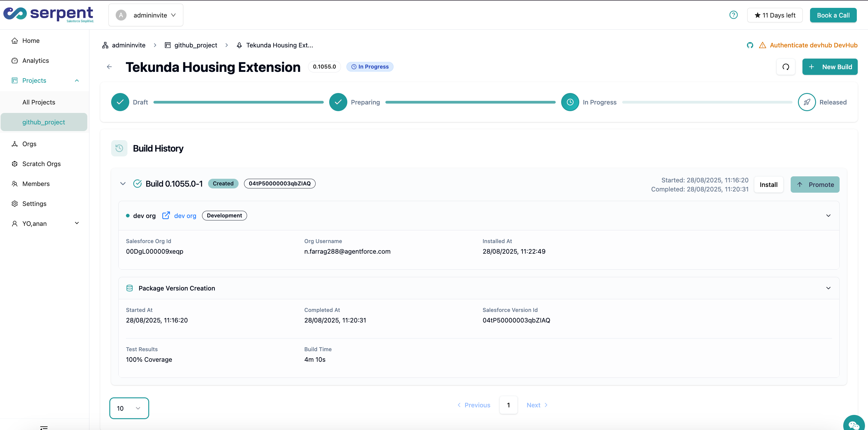
Task: Open the page size 10 dropdown
Action: pyautogui.click(x=129, y=408)
